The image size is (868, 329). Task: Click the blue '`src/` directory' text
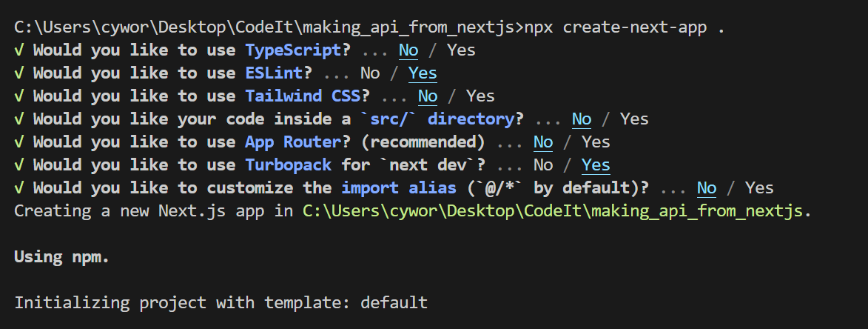[437, 119]
